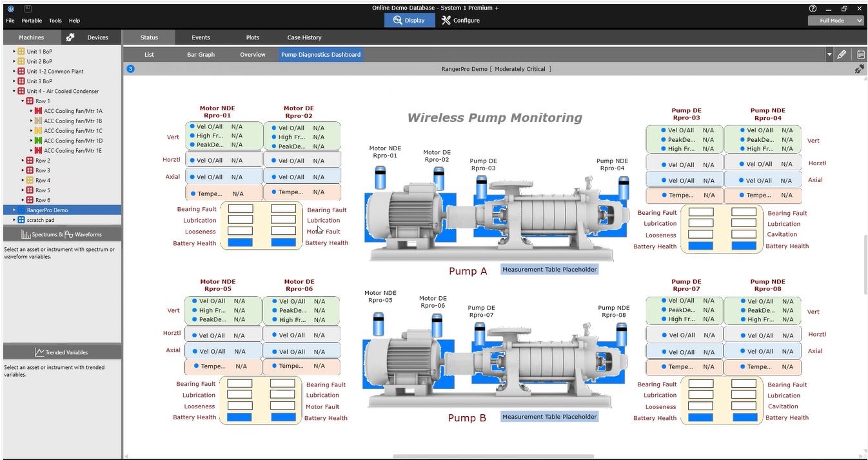Open help via the question mark icon
The height and width of the screenshot is (460, 868).
click(x=813, y=8)
